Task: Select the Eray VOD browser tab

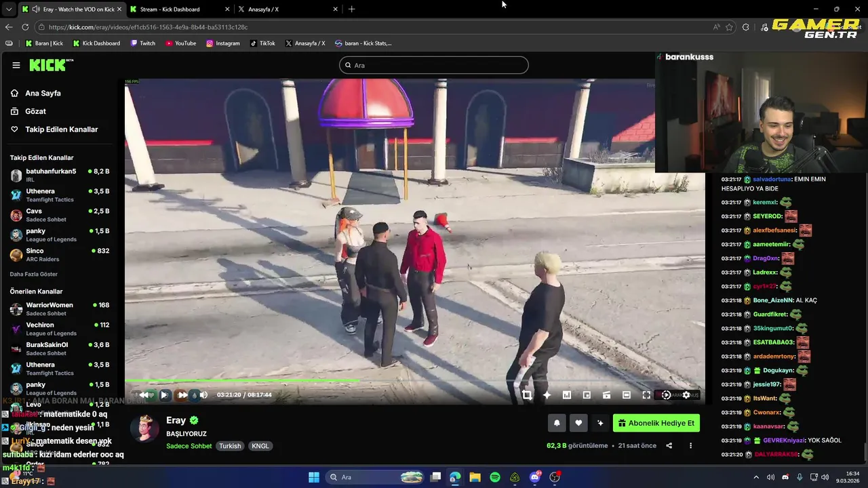Action: tap(71, 9)
